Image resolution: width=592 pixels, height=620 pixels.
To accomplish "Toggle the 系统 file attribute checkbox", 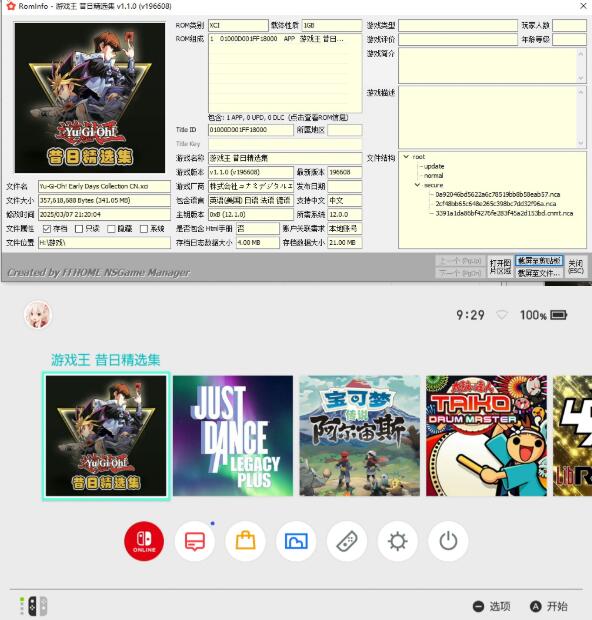I will point(144,229).
